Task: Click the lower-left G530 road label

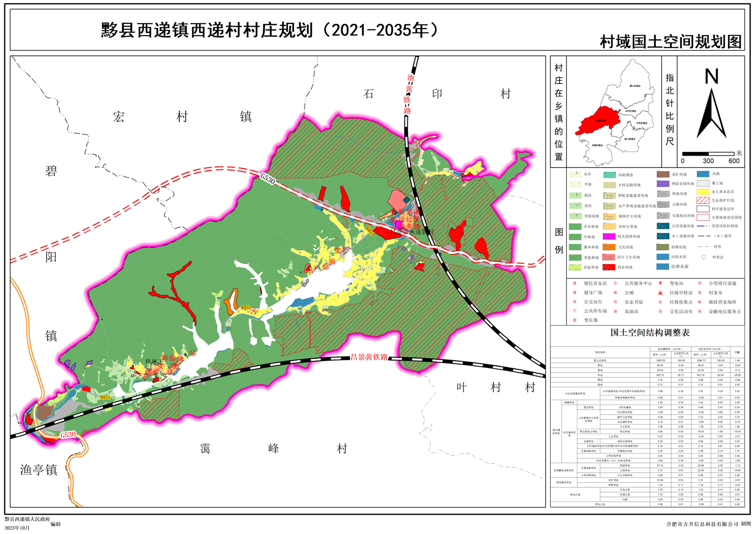Action: tap(68, 435)
